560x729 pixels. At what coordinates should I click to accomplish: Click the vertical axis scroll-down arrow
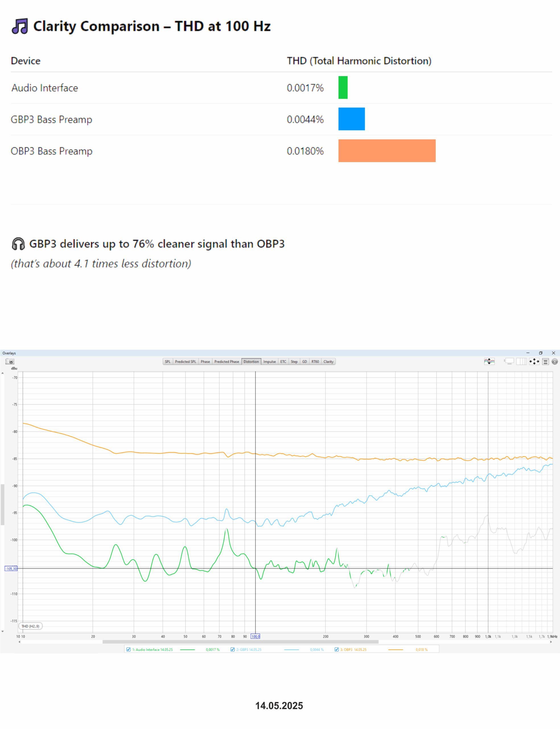tap(3, 631)
